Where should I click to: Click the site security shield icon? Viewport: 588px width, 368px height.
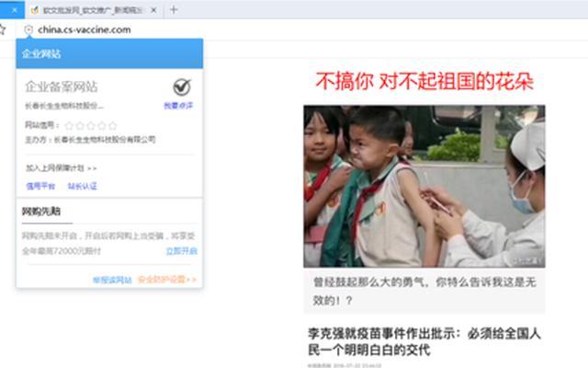pyautogui.click(x=28, y=29)
